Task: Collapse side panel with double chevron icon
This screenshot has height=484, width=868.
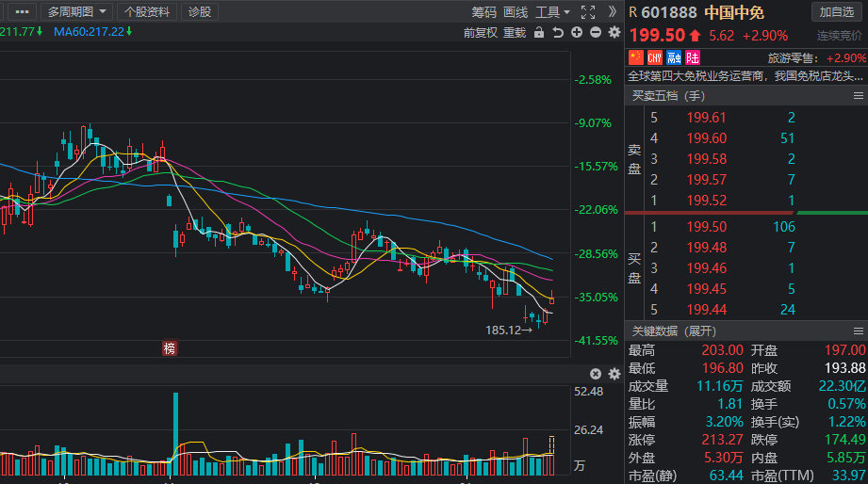Action: coord(612,12)
